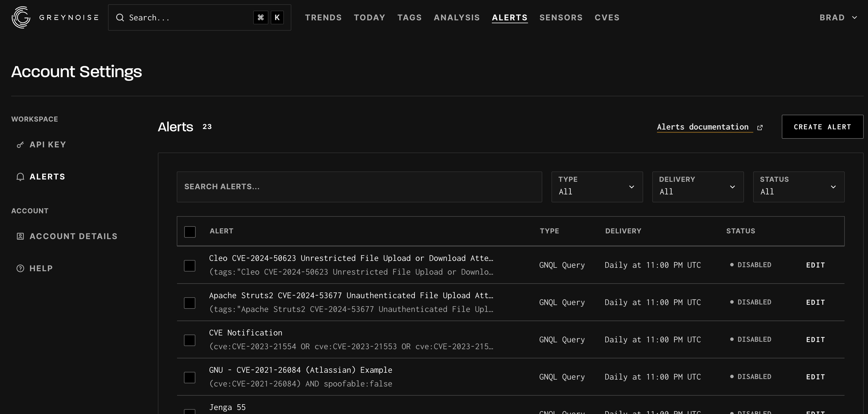Open the Type filter dropdown
This screenshot has width=868, height=414.
tap(597, 187)
